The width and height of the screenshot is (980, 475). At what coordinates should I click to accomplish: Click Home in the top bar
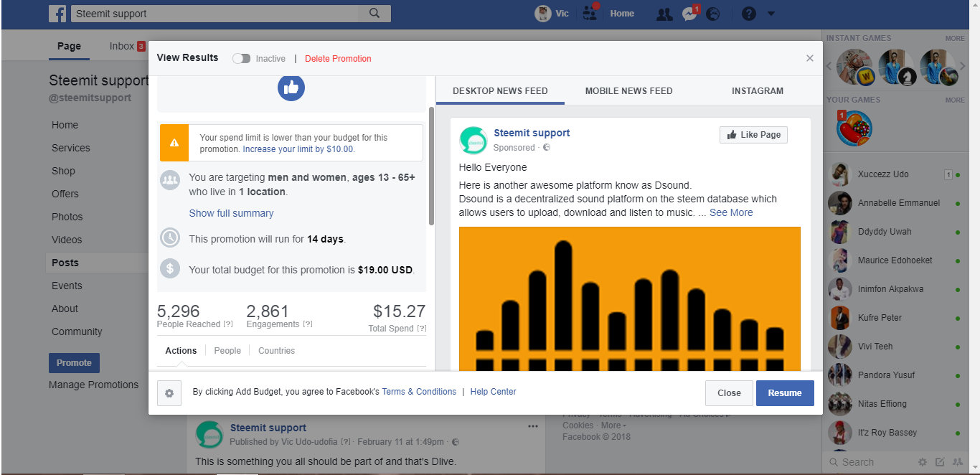pyautogui.click(x=622, y=14)
